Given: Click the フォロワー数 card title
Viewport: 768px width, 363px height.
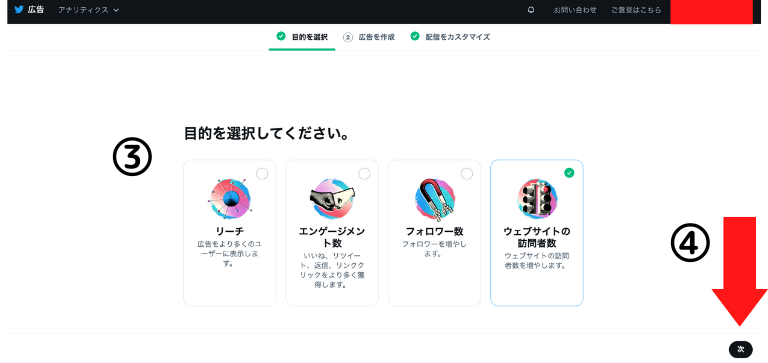Looking at the screenshot, I should (x=434, y=232).
